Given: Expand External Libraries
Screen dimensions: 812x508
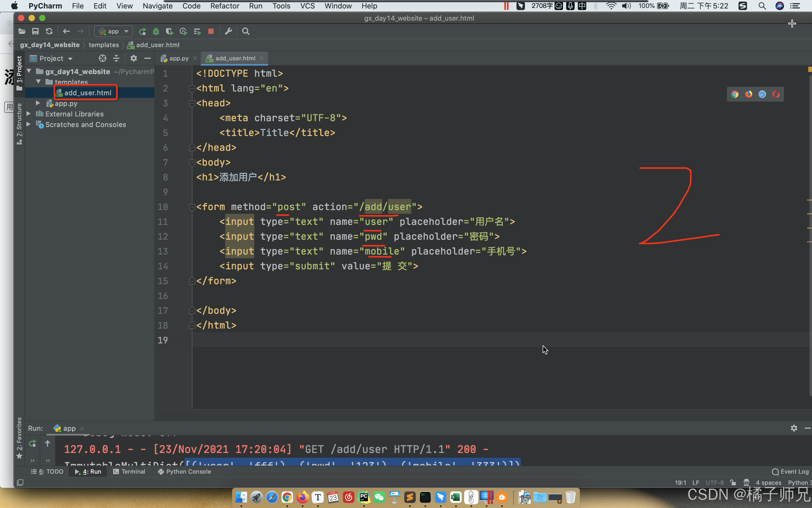Looking at the screenshot, I should coord(29,114).
